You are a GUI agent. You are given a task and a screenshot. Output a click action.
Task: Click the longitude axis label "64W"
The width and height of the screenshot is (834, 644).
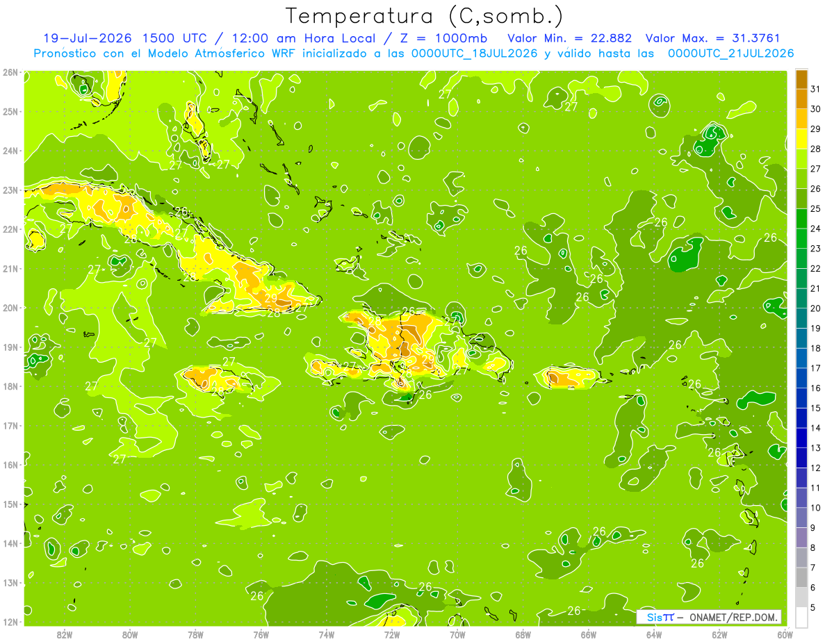point(653,634)
